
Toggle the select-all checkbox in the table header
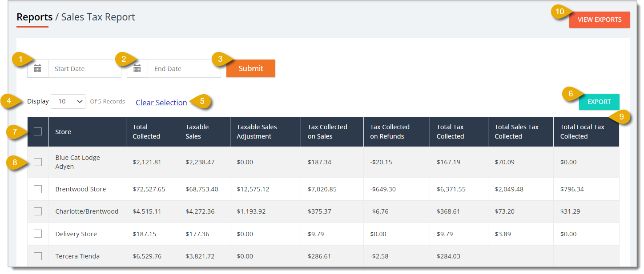38,131
